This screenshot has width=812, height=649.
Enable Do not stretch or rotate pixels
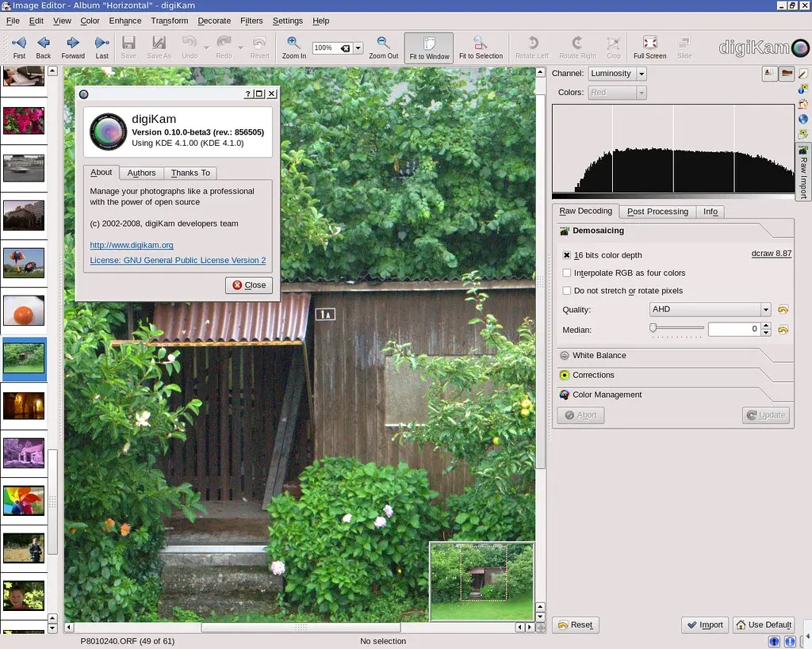(567, 291)
